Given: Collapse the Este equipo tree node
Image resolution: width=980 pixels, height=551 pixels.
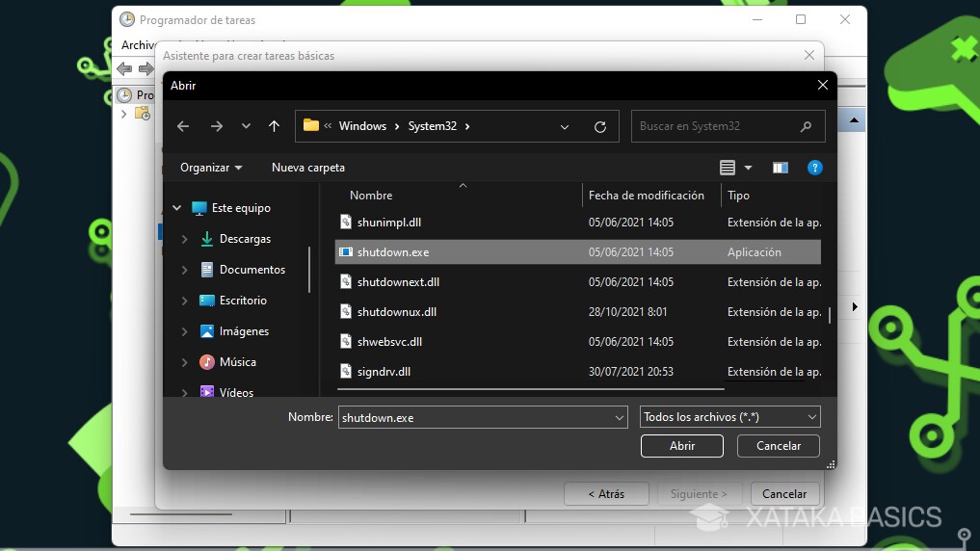Looking at the screenshot, I should [176, 208].
